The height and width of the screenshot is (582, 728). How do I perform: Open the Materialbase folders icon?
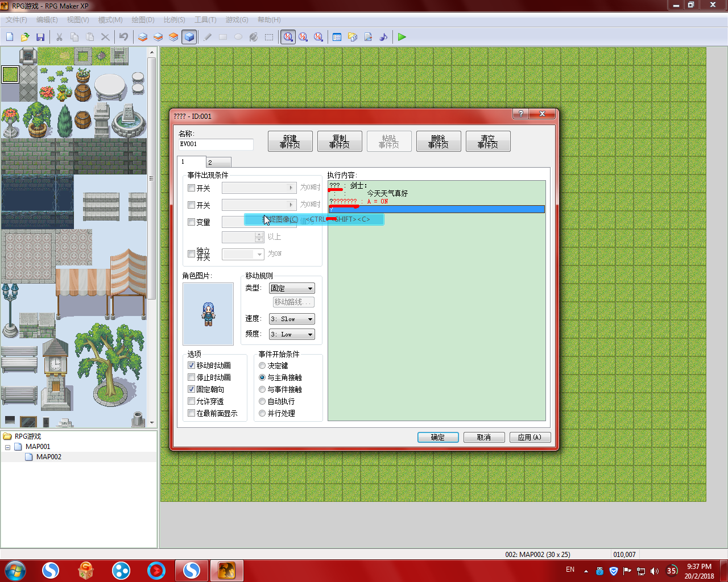353,37
